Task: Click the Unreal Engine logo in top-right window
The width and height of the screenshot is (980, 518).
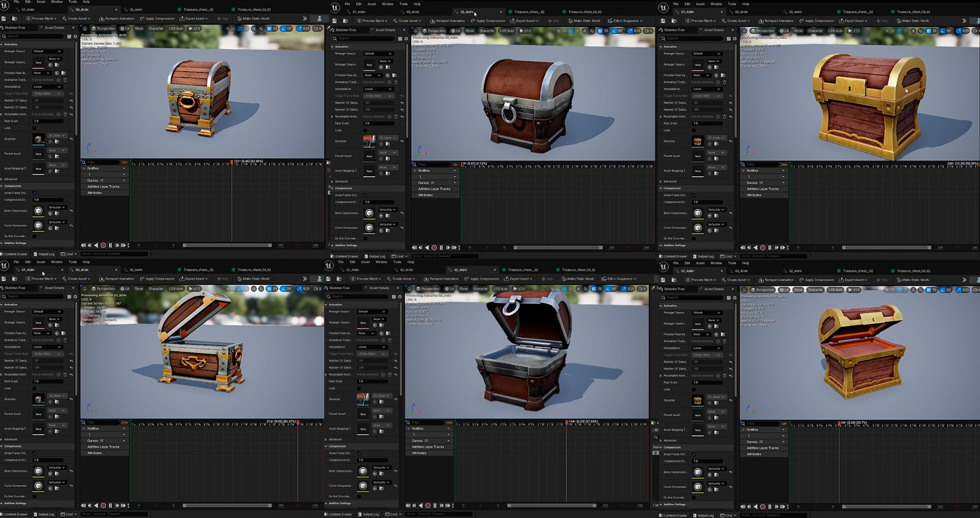Action: coord(664,8)
